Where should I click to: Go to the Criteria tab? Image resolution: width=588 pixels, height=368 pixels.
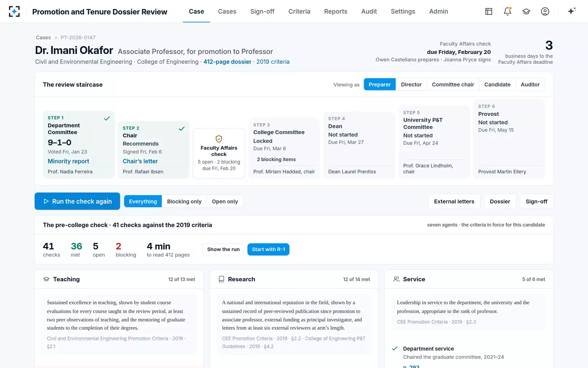point(299,11)
